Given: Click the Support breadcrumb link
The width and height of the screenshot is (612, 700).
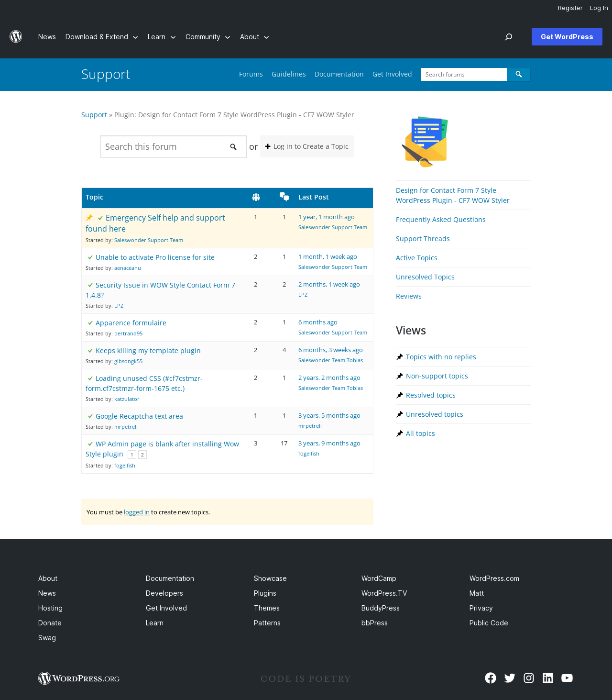Looking at the screenshot, I should pos(94,115).
